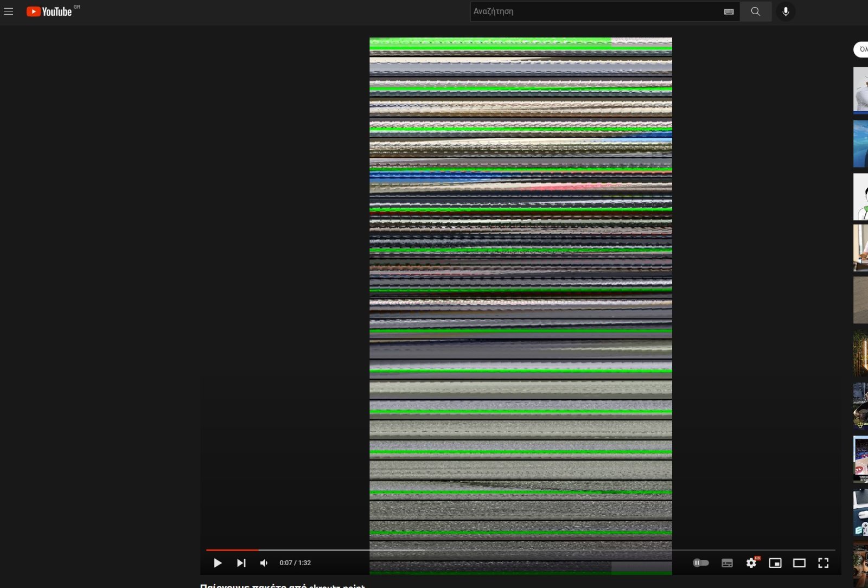Click the magnifier search button

[756, 11]
